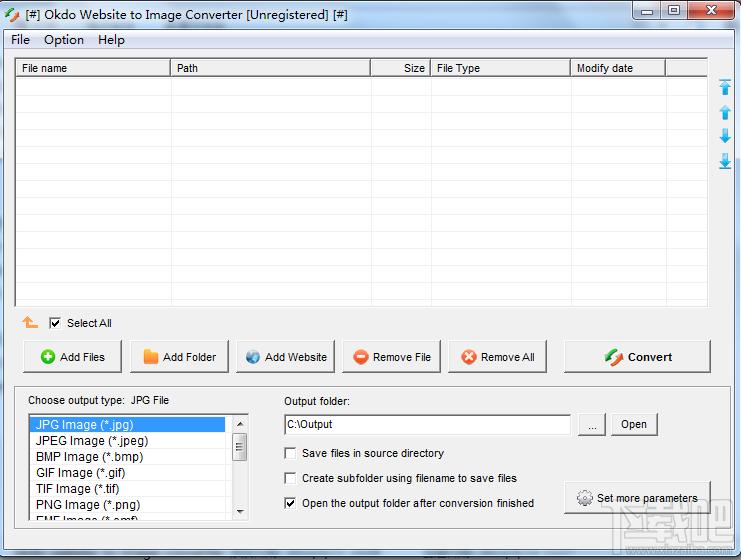Open the Help menu
The height and width of the screenshot is (560, 741).
click(x=112, y=40)
